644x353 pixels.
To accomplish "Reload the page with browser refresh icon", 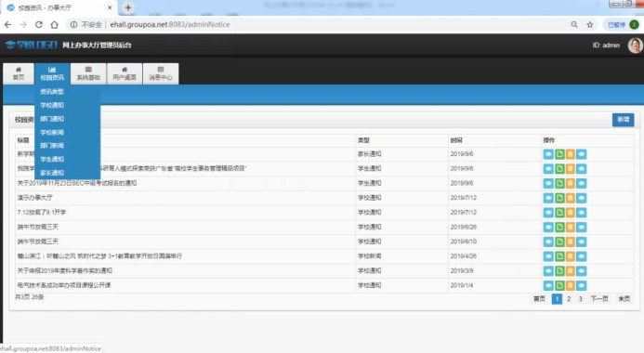I will pyautogui.click(x=39, y=25).
